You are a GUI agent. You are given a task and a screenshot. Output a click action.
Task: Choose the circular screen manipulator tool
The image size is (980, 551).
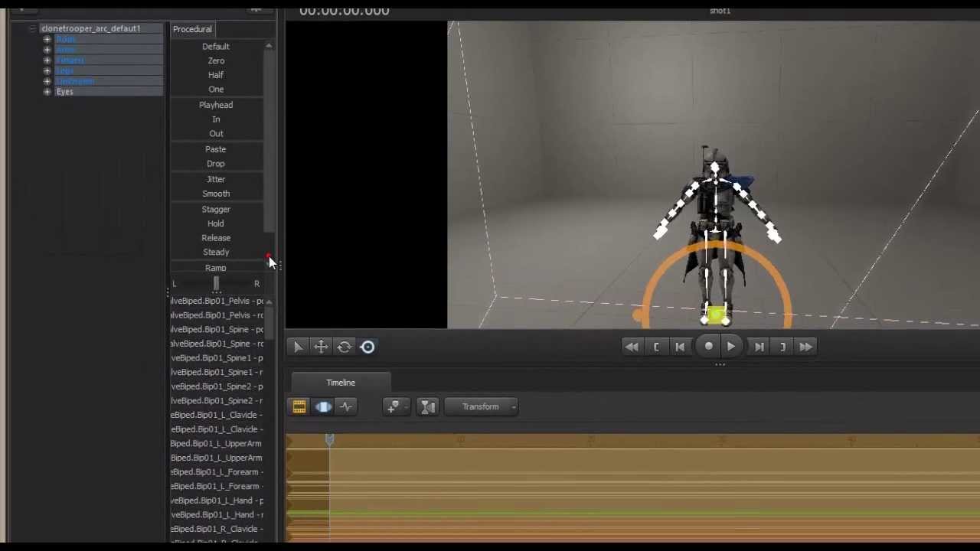(x=367, y=347)
